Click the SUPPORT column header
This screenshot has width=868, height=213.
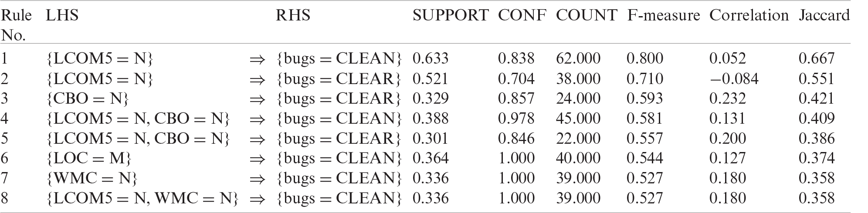[450, 16]
